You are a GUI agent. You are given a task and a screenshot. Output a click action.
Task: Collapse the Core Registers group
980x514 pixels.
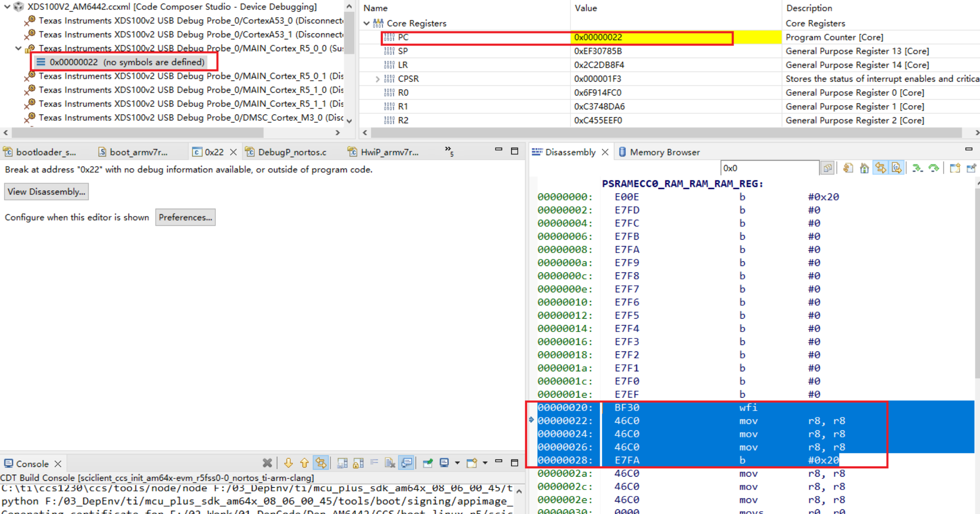pyautogui.click(x=367, y=23)
